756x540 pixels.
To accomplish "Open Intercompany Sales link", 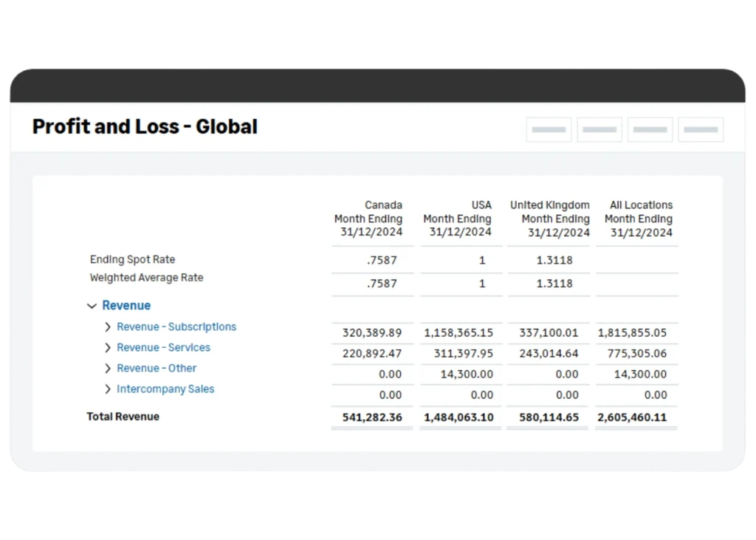I will tap(165, 389).
